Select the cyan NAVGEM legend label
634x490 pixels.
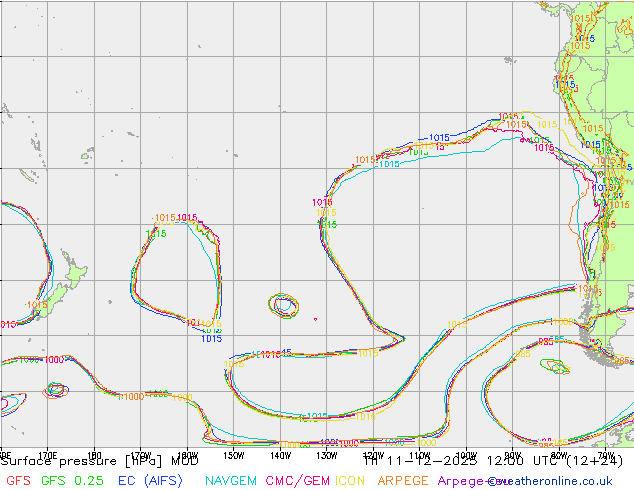(x=231, y=481)
